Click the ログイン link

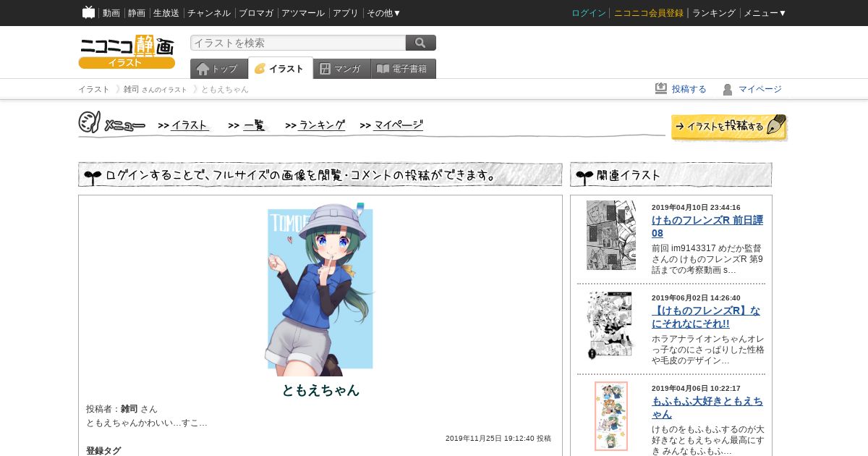point(589,13)
